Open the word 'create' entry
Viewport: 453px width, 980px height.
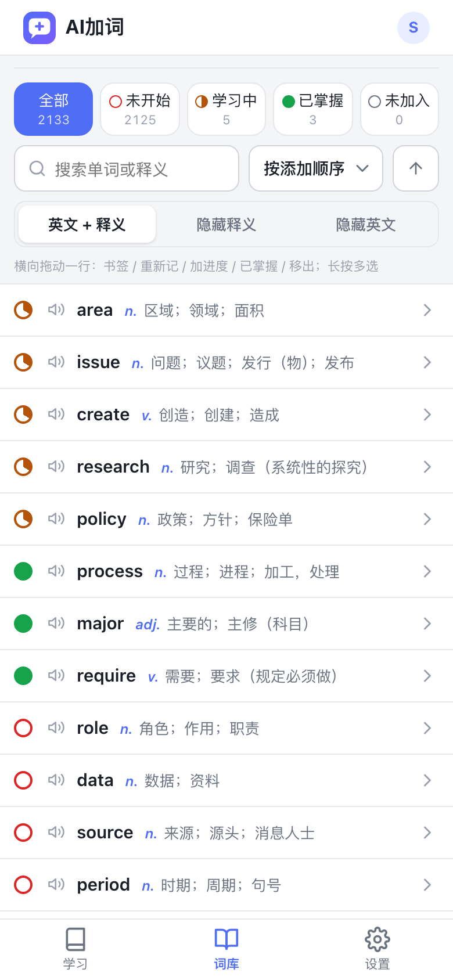(227, 415)
